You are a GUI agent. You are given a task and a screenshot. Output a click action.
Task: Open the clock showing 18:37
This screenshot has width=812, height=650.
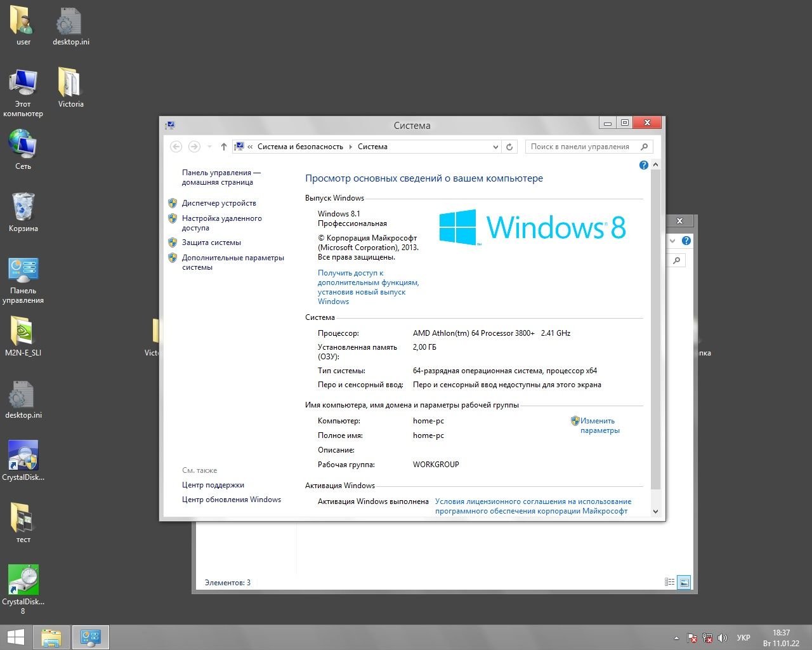(x=781, y=638)
